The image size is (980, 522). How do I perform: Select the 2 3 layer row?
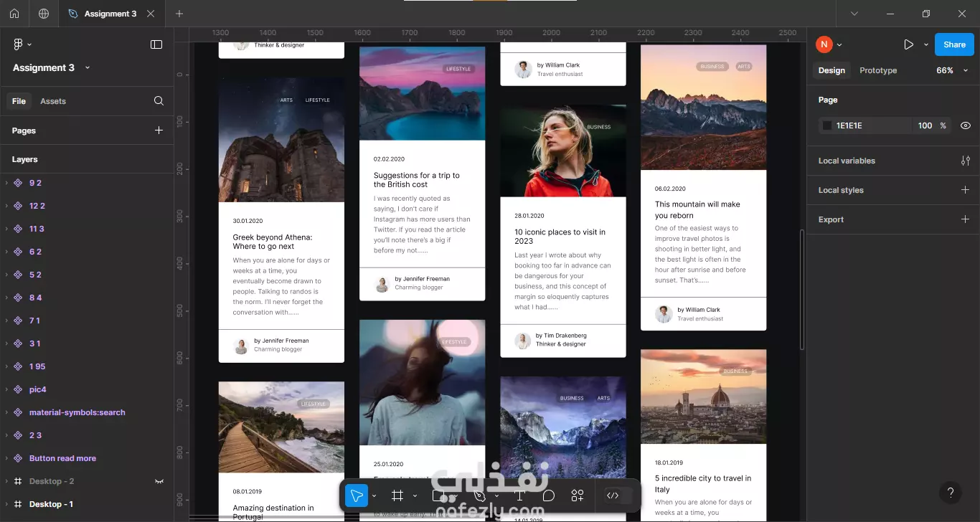point(87,435)
